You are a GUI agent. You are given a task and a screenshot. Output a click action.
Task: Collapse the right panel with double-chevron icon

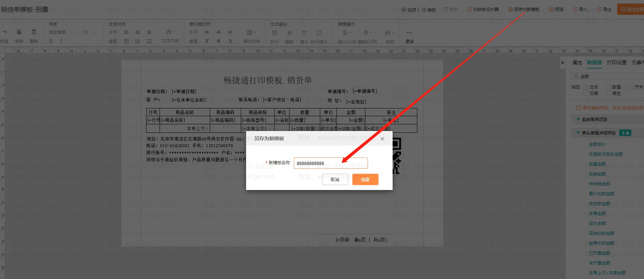coord(562,63)
